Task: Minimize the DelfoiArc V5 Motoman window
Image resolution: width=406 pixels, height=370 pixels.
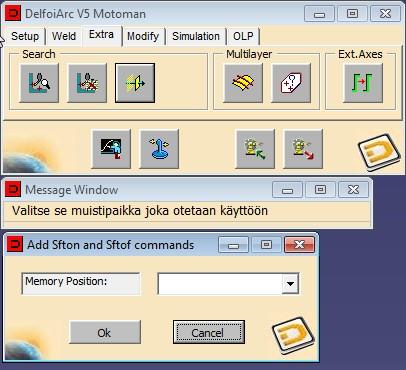Action: 319,14
